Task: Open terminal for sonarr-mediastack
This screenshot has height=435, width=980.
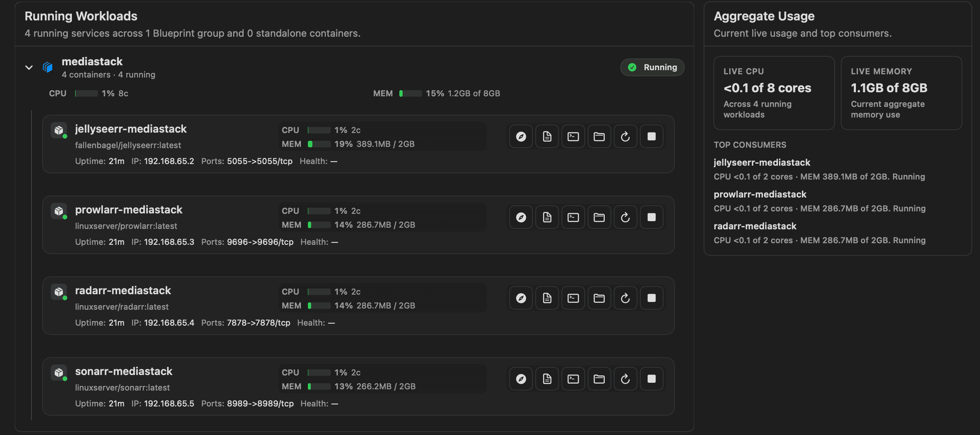Action: coord(573,379)
